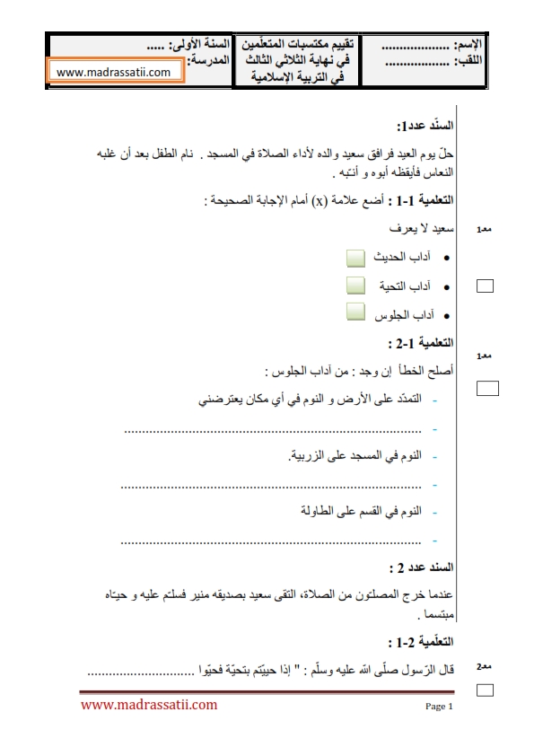Click the السنّد عدد1 heading

(x=425, y=126)
